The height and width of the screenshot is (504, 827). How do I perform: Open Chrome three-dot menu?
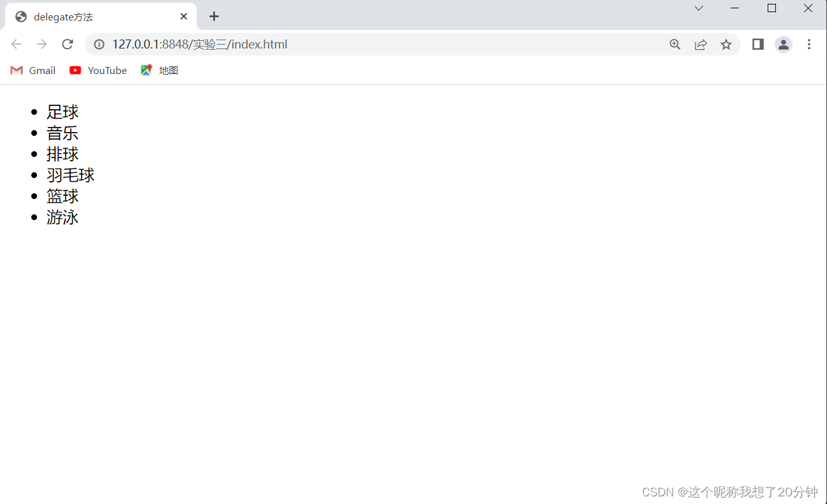[x=809, y=44]
